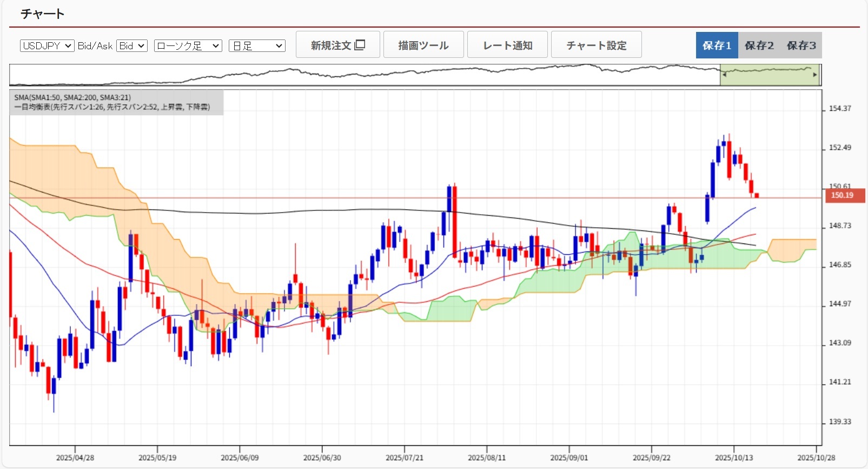Click the 2025/06/30 date label on the time axis
The image size is (868, 469).
322,458
